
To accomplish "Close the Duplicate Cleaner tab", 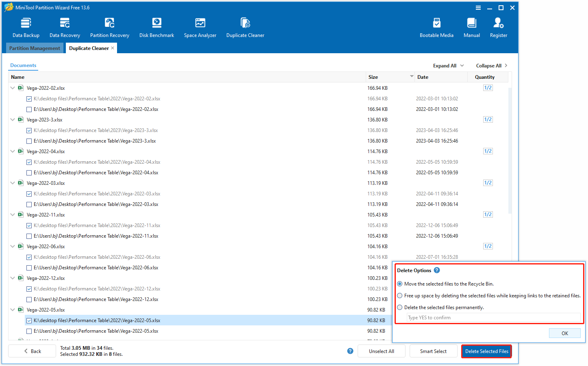I will point(113,48).
